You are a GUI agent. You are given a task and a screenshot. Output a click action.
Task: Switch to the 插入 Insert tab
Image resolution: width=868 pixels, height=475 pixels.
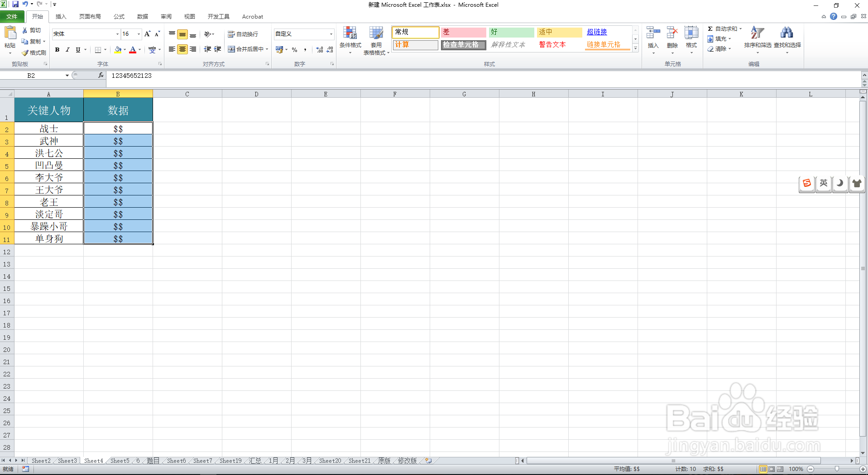61,17
